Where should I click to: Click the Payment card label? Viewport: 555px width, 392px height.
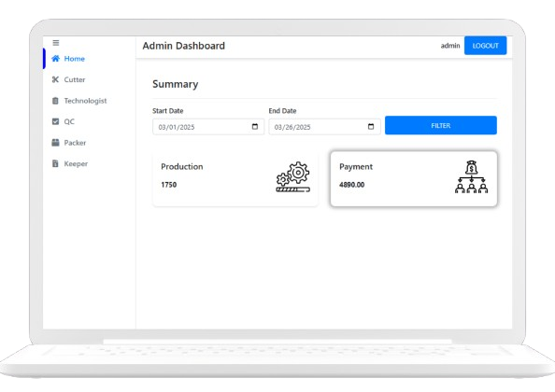(356, 167)
